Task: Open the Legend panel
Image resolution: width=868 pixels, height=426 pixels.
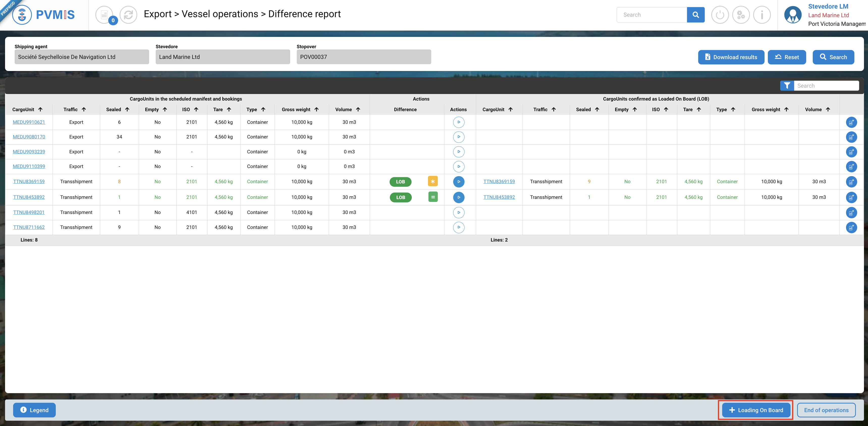Action: [34, 410]
